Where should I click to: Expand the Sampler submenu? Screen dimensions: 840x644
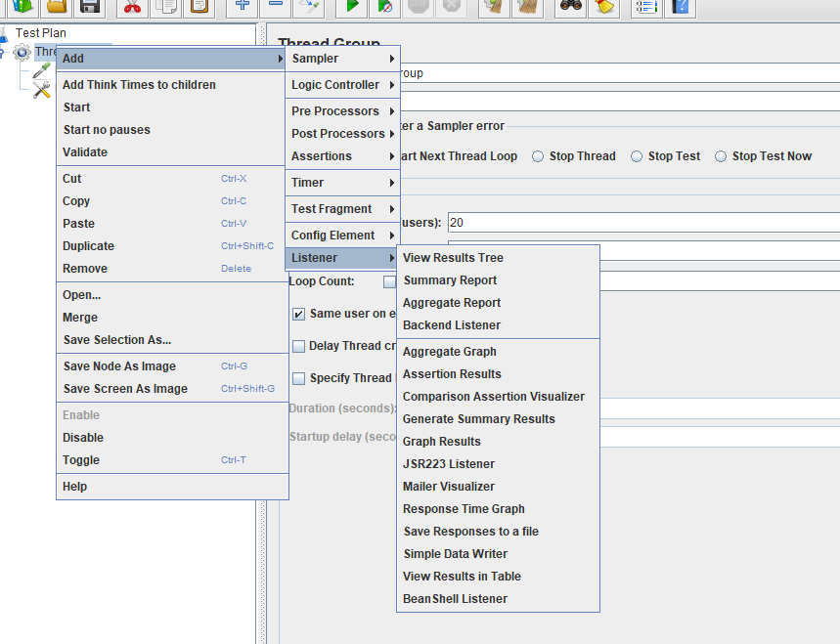pyautogui.click(x=343, y=59)
